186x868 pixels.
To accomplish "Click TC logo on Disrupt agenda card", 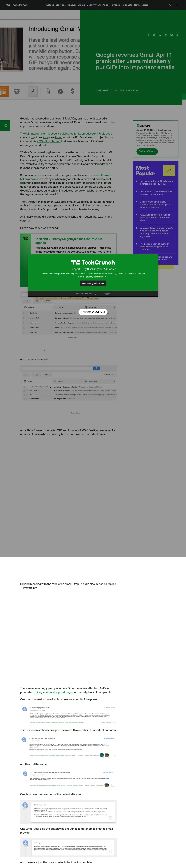I will click(25, 238).
